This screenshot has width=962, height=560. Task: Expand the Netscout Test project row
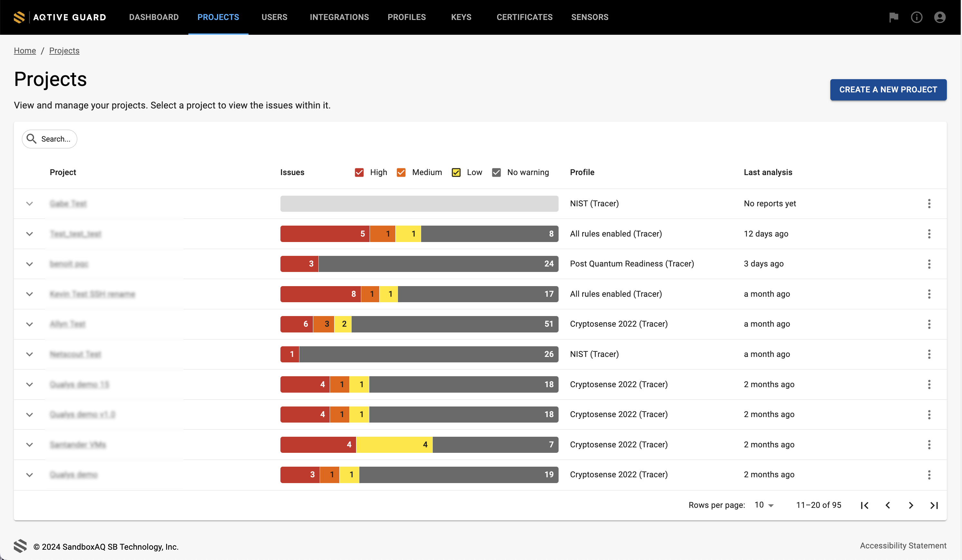[29, 354]
